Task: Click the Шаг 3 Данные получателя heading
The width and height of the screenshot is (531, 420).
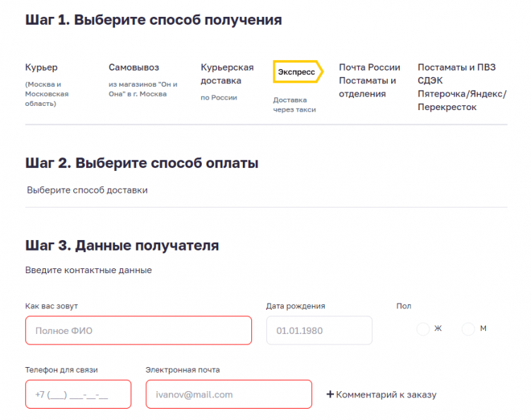Action: tap(122, 246)
